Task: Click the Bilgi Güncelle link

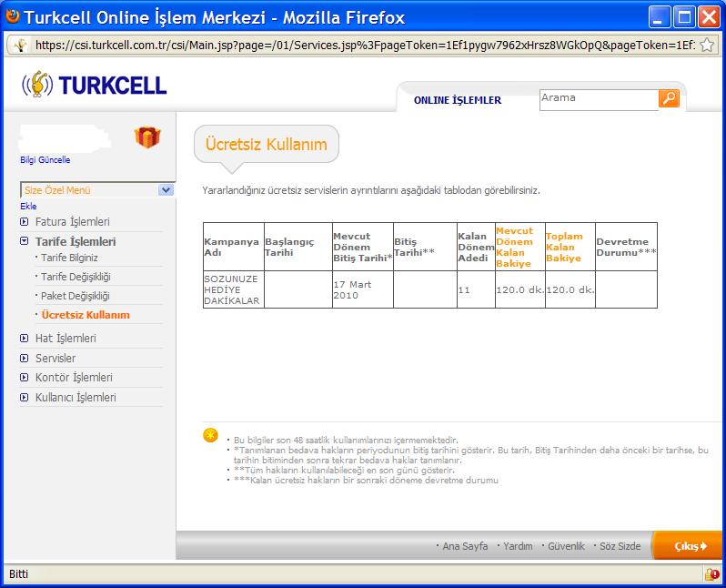Action: [45, 160]
